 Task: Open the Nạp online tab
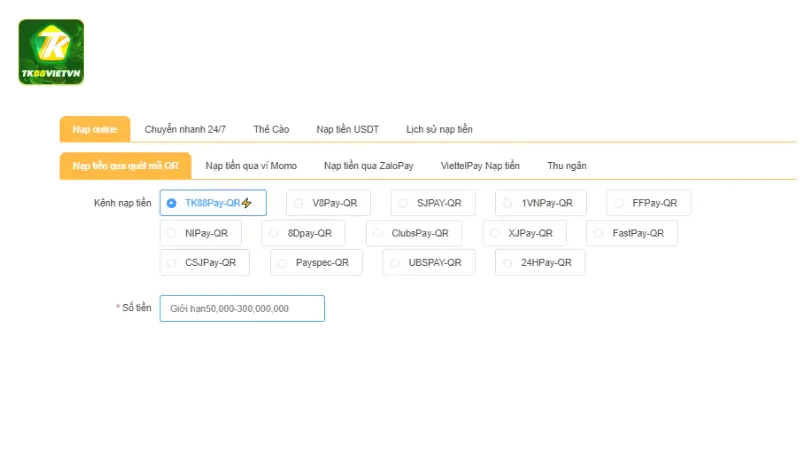point(95,129)
